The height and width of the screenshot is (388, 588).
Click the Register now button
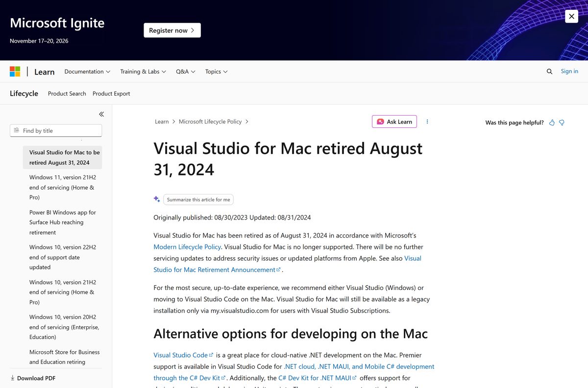pyautogui.click(x=172, y=30)
